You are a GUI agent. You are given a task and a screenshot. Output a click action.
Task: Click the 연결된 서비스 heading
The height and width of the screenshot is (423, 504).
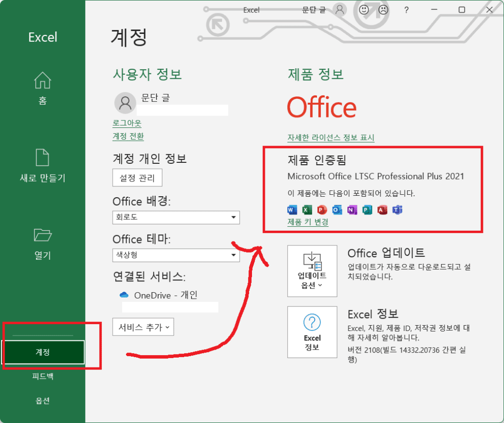[149, 276]
